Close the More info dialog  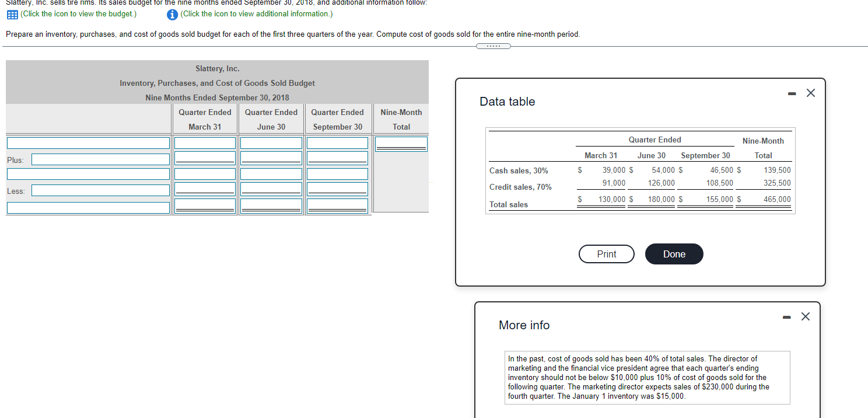(x=806, y=317)
